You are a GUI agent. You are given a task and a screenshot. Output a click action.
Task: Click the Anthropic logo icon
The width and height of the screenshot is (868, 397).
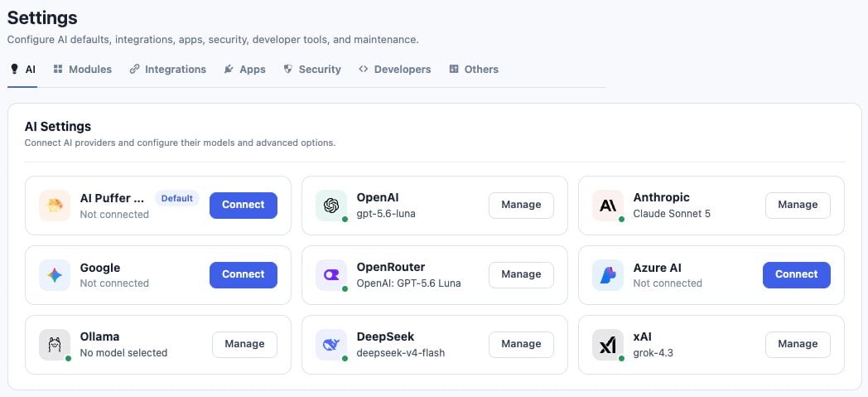pyautogui.click(x=608, y=206)
